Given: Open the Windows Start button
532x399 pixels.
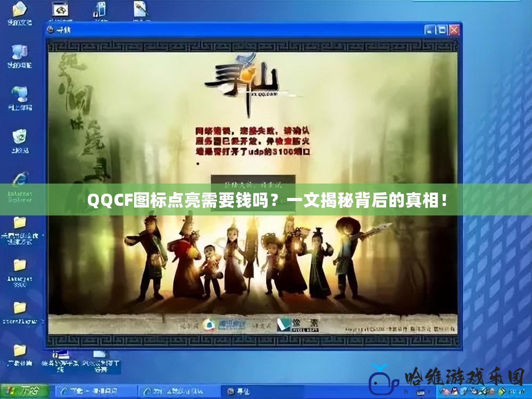Looking at the screenshot, I should click(24, 391).
